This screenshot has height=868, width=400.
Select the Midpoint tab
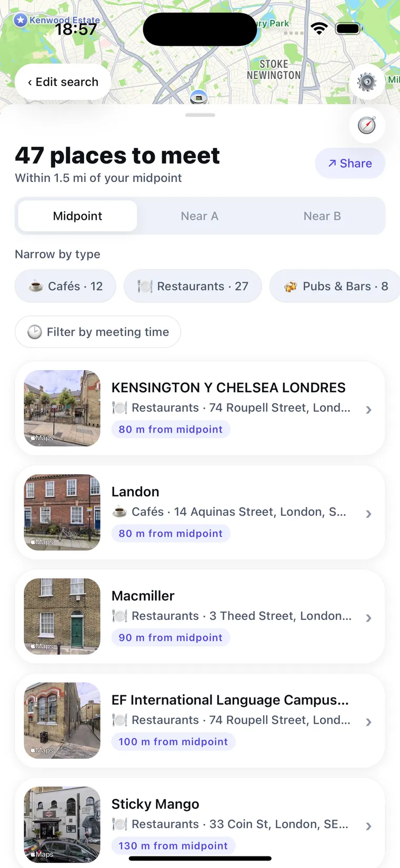point(77,216)
